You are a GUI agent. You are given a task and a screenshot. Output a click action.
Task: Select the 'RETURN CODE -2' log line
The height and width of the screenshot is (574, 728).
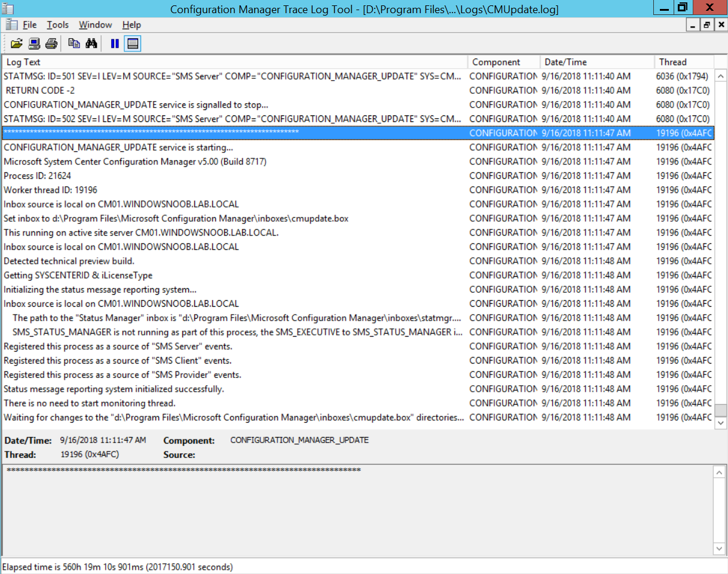pyautogui.click(x=358, y=90)
